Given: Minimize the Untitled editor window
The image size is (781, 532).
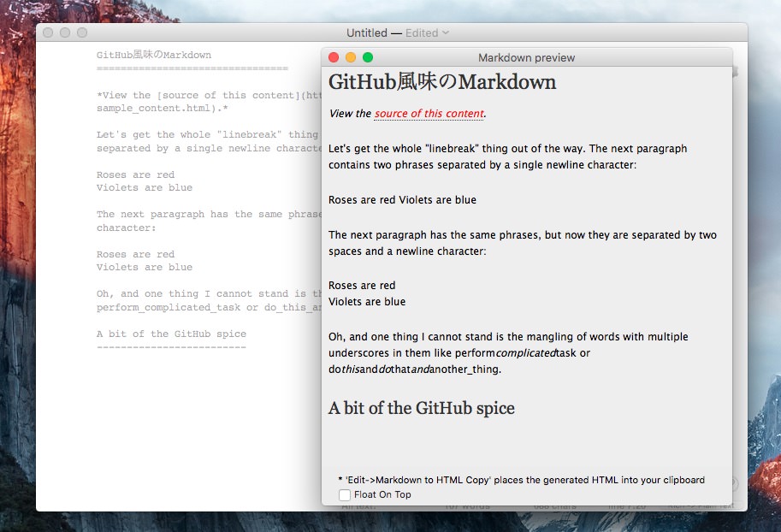Looking at the screenshot, I should click(65, 33).
